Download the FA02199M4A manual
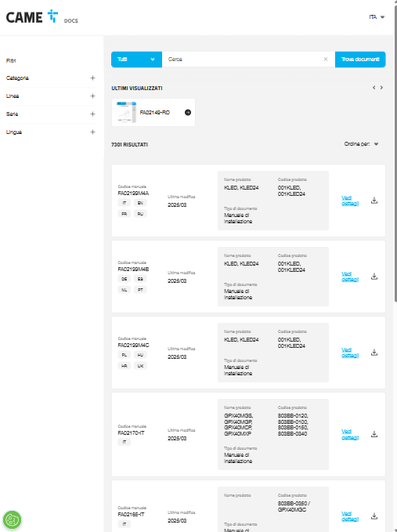397x532 pixels. (x=374, y=201)
